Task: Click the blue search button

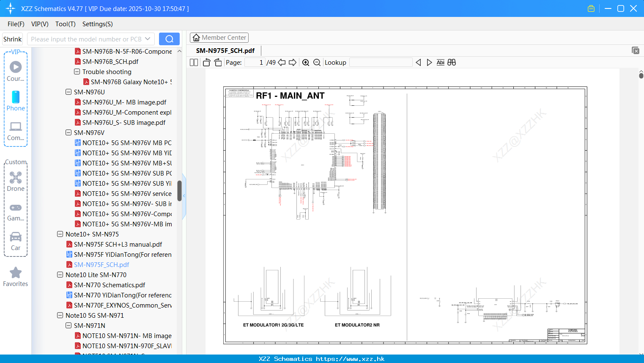Action: pyautogui.click(x=169, y=39)
